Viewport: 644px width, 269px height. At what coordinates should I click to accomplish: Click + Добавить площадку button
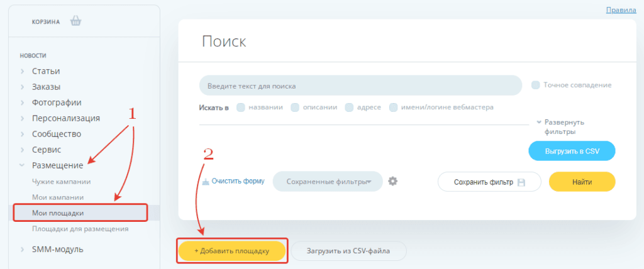pyautogui.click(x=232, y=251)
